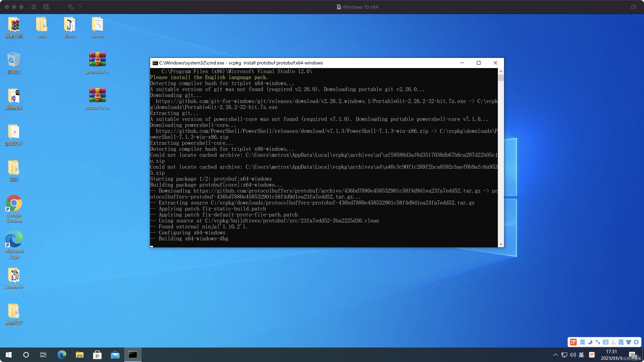
Task: Switch to cmd window via taskbar button
Action: (133, 355)
